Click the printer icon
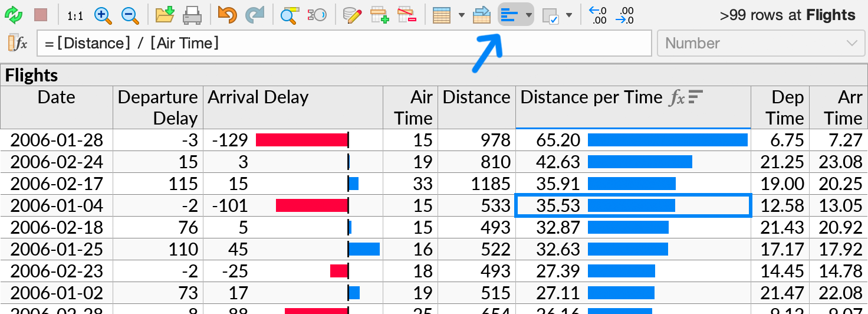 [192, 15]
